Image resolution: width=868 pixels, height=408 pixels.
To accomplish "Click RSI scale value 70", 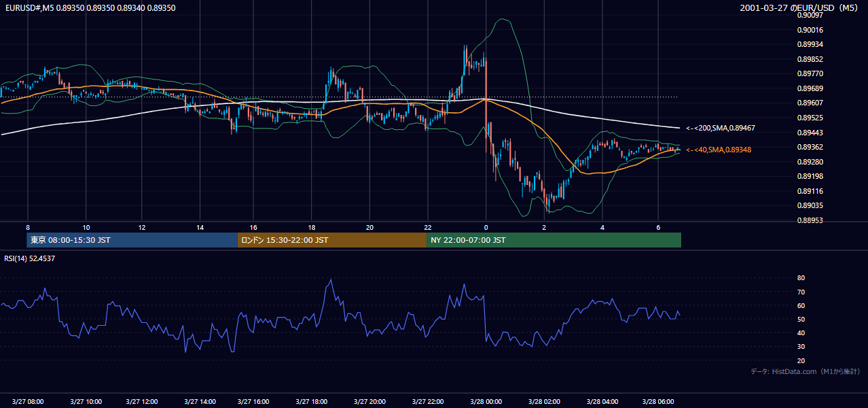I will coord(801,292).
